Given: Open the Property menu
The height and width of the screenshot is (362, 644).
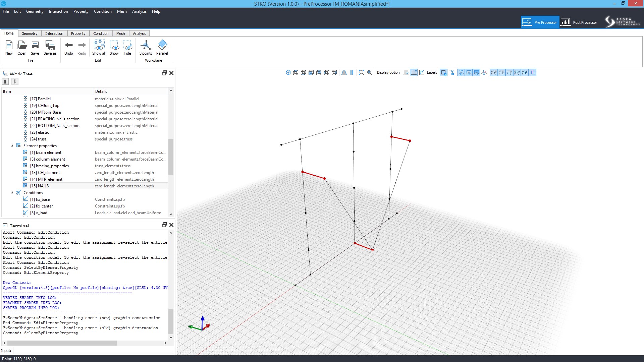Looking at the screenshot, I should tap(81, 11).
